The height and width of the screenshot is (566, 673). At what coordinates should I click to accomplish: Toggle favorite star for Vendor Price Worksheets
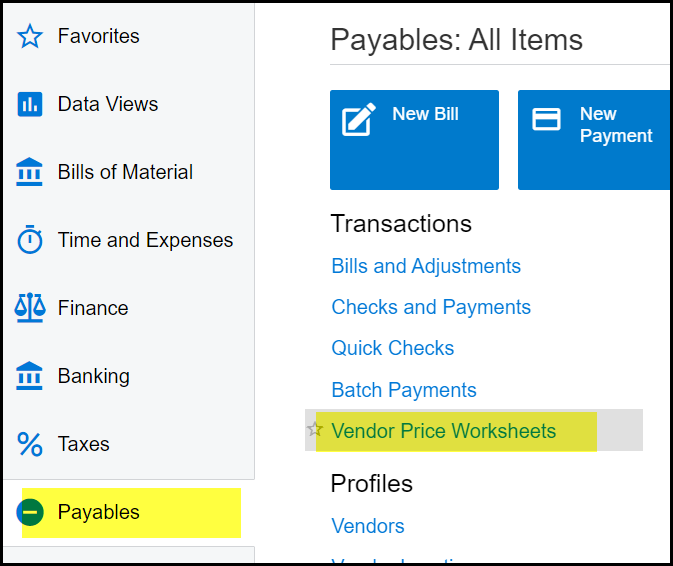pyautogui.click(x=315, y=430)
